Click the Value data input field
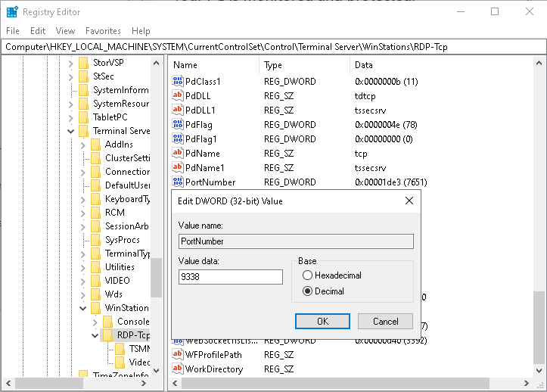 pos(231,277)
